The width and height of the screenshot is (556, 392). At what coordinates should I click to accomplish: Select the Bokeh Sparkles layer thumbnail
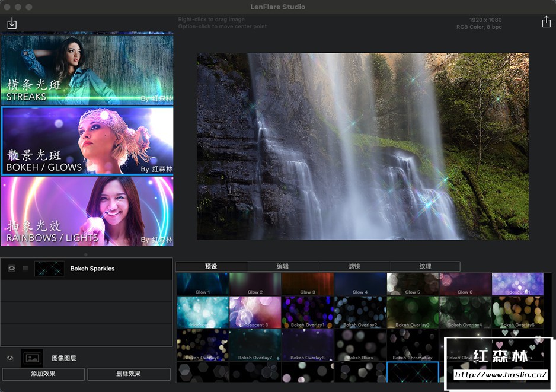tap(49, 269)
